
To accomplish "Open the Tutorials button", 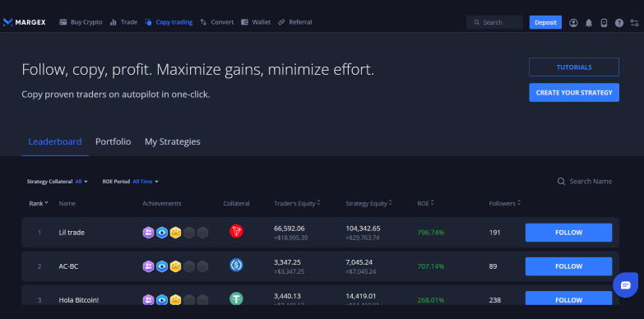I will point(574,67).
